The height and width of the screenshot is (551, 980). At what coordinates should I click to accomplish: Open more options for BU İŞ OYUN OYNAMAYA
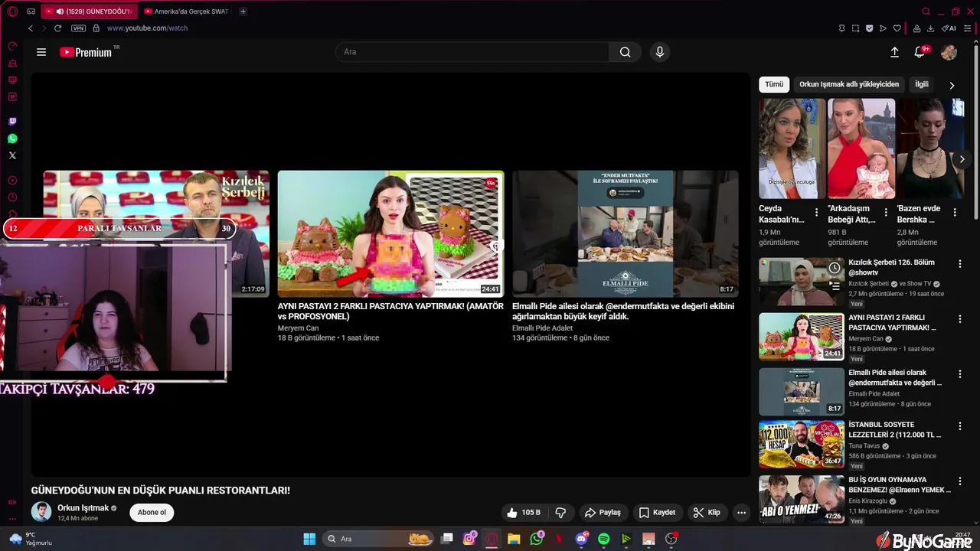coord(959,481)
